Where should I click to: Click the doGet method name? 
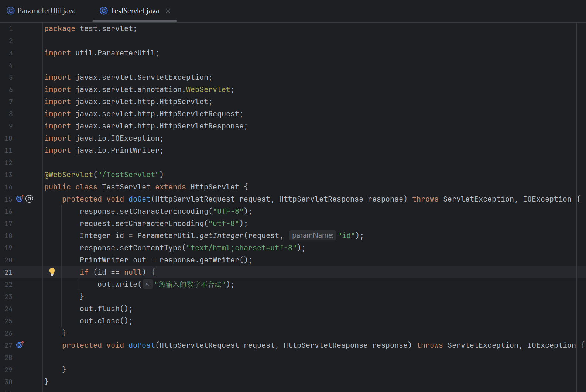pos(140,199)
